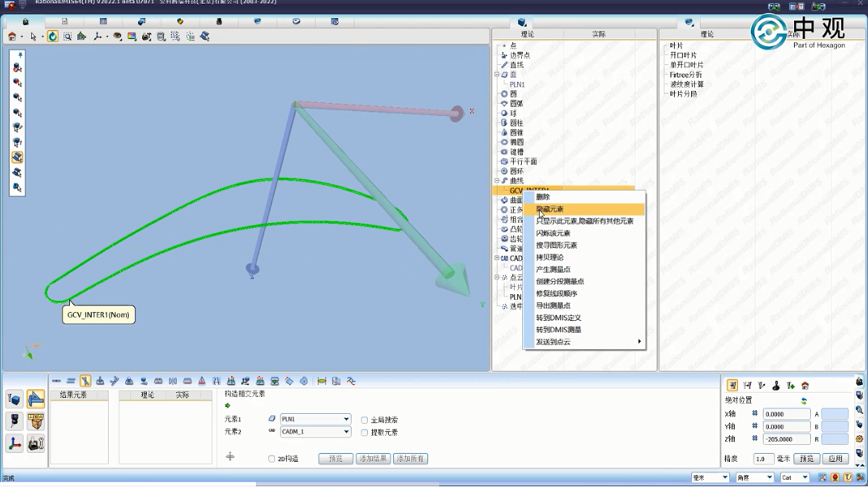The width and height of the screenshot is (868, 488).
Task: Select 删除 in the context menu
Action: point(543,197)
